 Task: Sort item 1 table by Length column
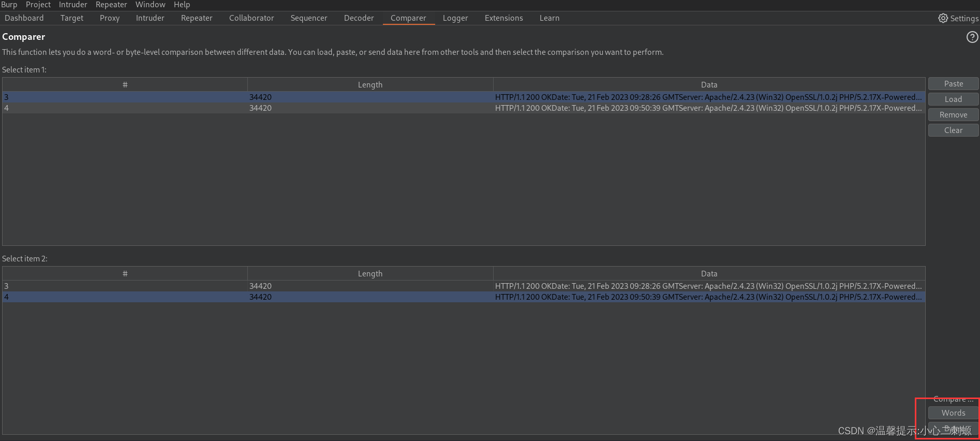tap(370, 85)
